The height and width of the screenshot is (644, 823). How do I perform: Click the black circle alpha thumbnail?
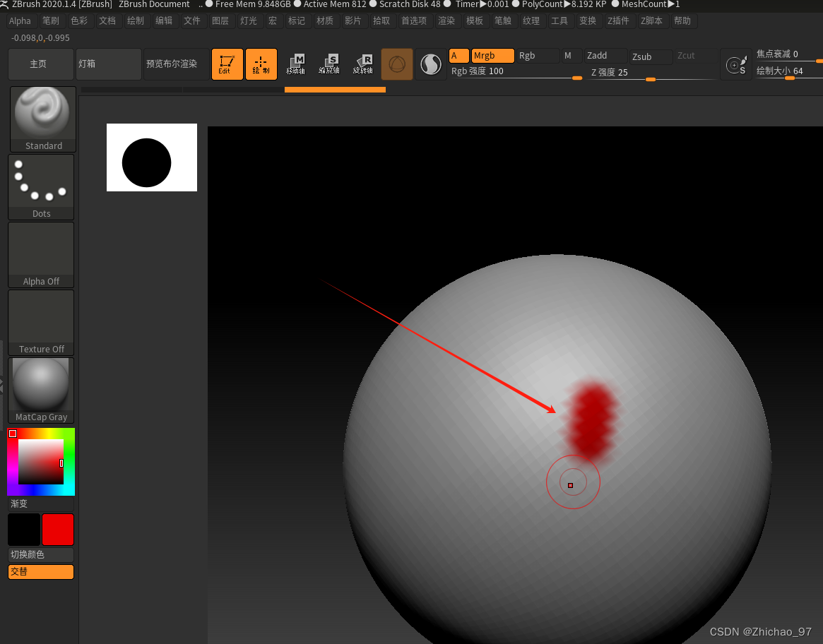pyautogui.click(x=152, y=157)
